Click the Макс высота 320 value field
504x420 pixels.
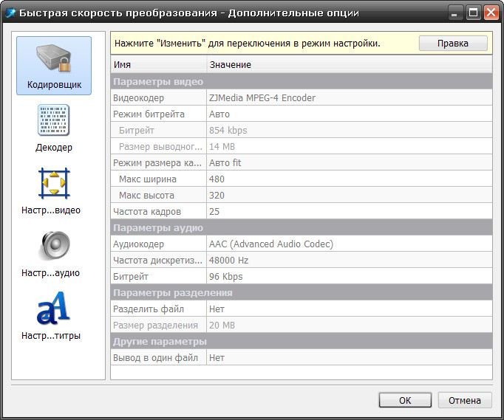[350, 195]
